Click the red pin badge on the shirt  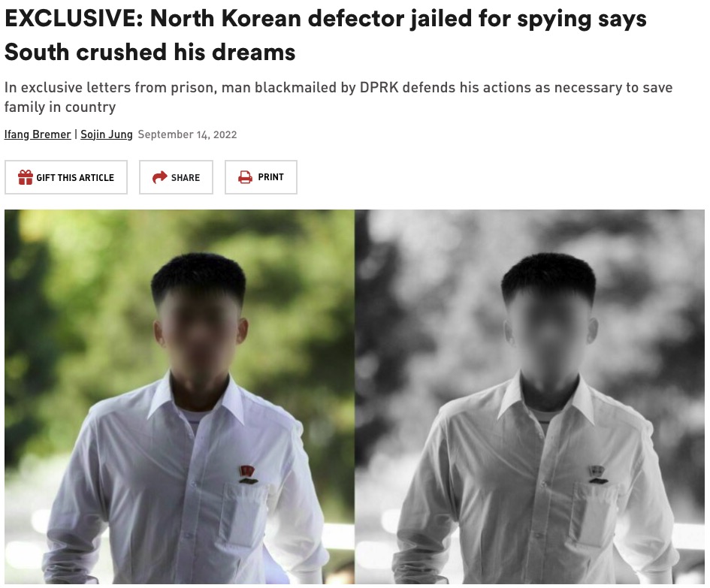(247, 474)
